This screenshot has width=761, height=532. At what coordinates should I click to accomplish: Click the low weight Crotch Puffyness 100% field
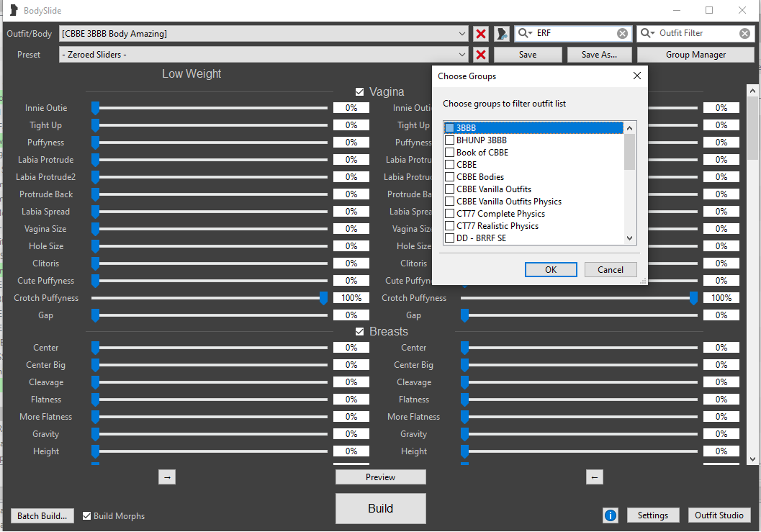351,298
